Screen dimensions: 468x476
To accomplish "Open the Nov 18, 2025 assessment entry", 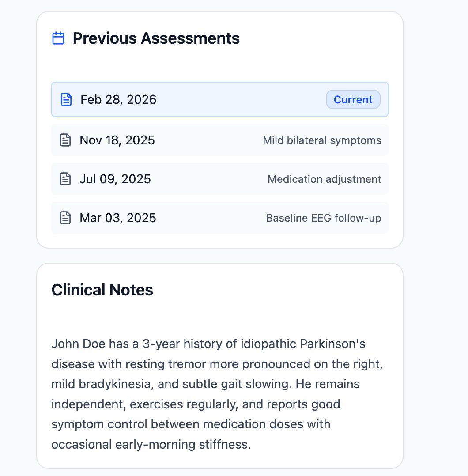I will tap(220, 140).
